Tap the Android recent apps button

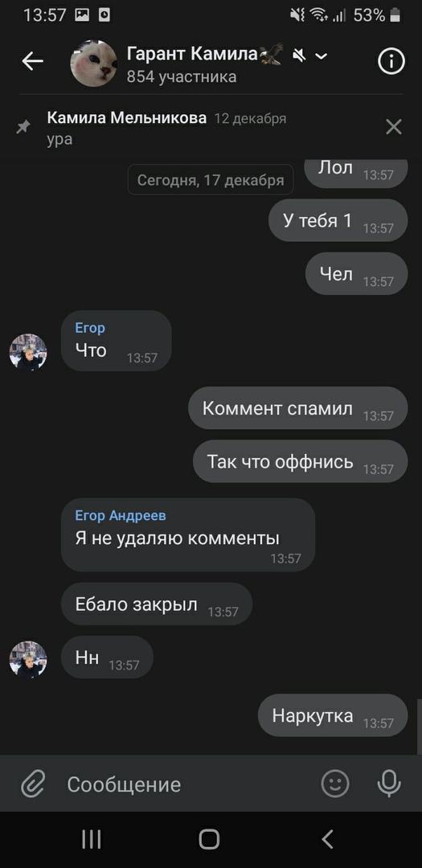(92, 839)
